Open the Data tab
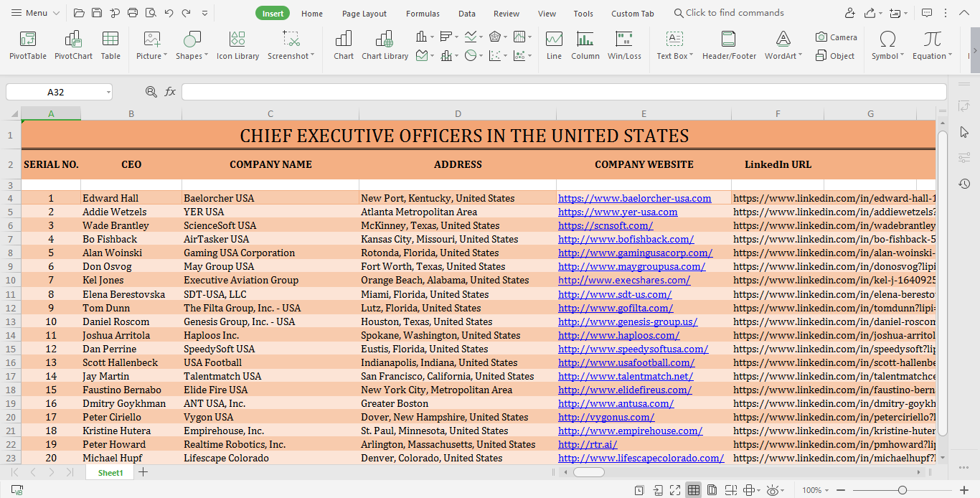The height and width of the screenshot is (498, 980). click(x=467, y=14)
